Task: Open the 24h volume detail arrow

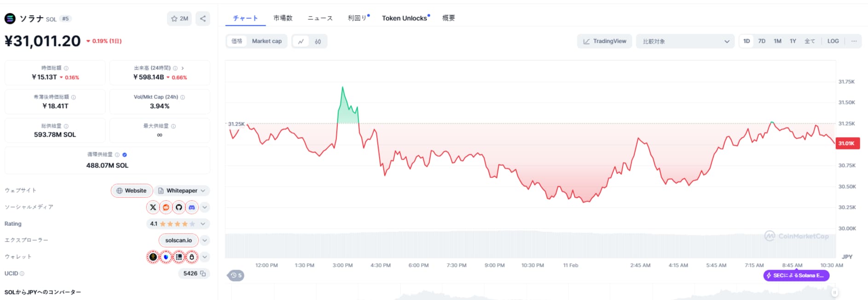Action: (183, 68)
